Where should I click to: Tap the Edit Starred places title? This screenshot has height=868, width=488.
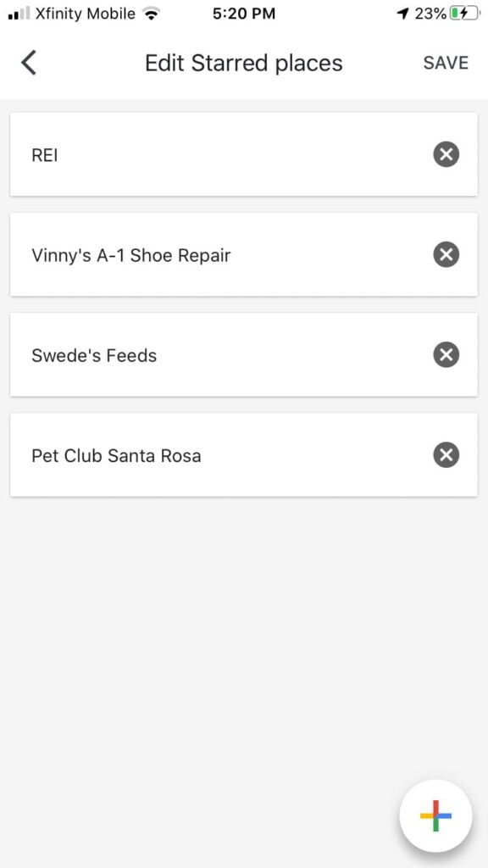click(243, 63)
